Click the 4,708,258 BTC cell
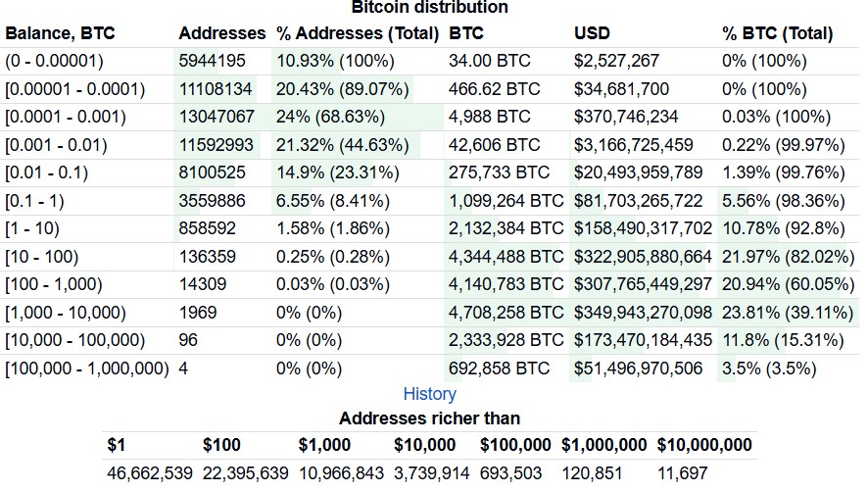The image size is (868, 492). [x=506, y=314]
